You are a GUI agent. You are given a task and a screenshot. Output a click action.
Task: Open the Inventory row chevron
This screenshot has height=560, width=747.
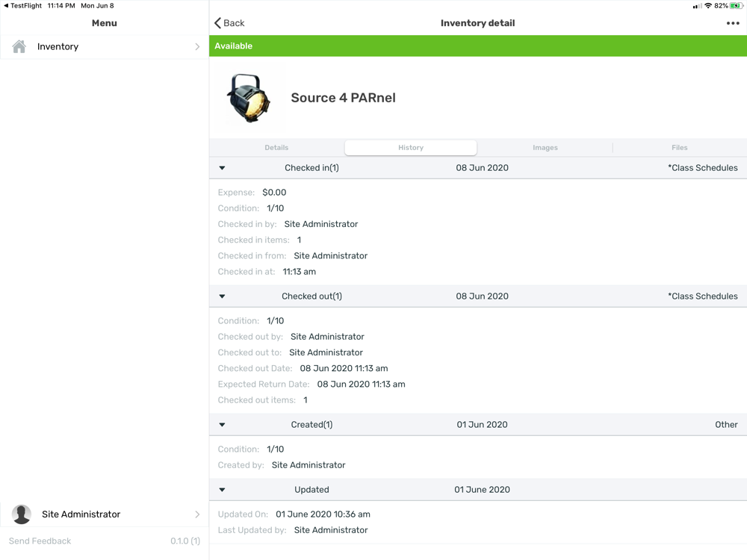pyautogui.click(x=197, y=46)
